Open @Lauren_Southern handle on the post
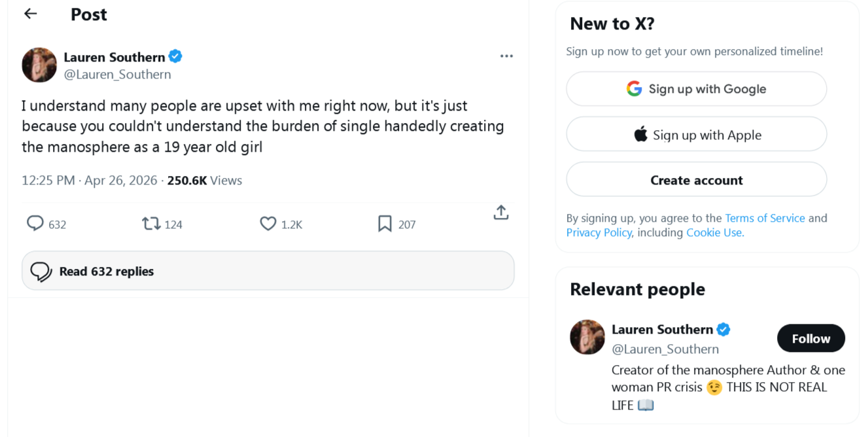 (x=117, y=75)
